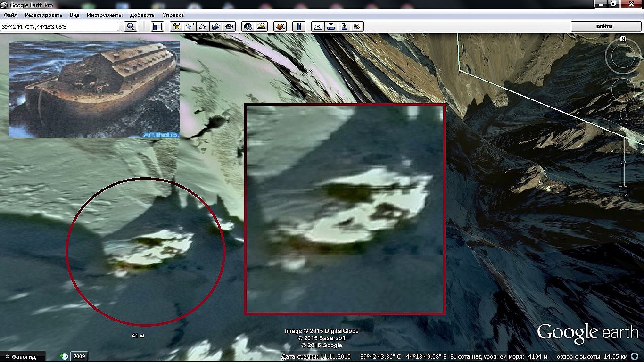
Task: Click the Add Image Overlay icon
Action: (216, 26)
